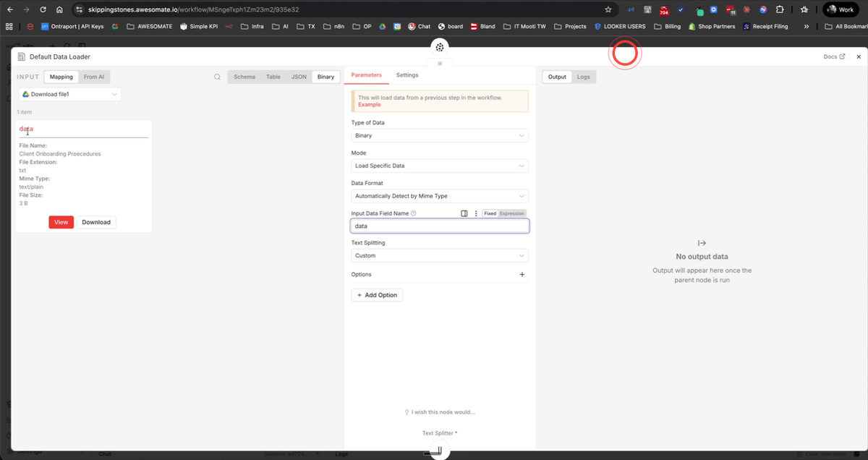Open the Bland bookmark
868x460 pixels.
[x=483, y=27]
